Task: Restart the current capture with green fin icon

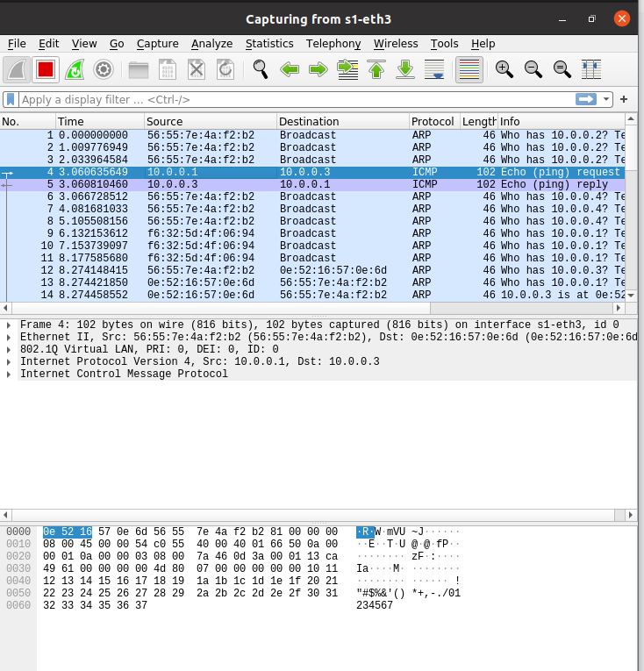Action: 75,69
